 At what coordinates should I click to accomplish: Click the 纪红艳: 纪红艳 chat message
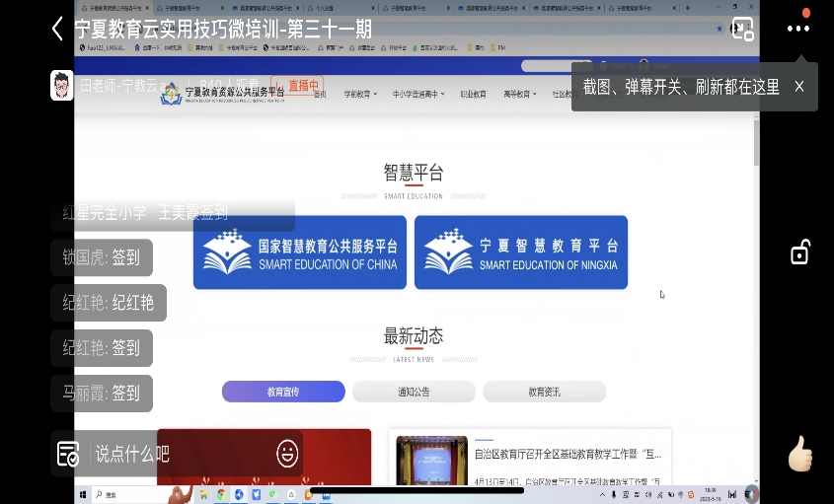pos(109,303)
